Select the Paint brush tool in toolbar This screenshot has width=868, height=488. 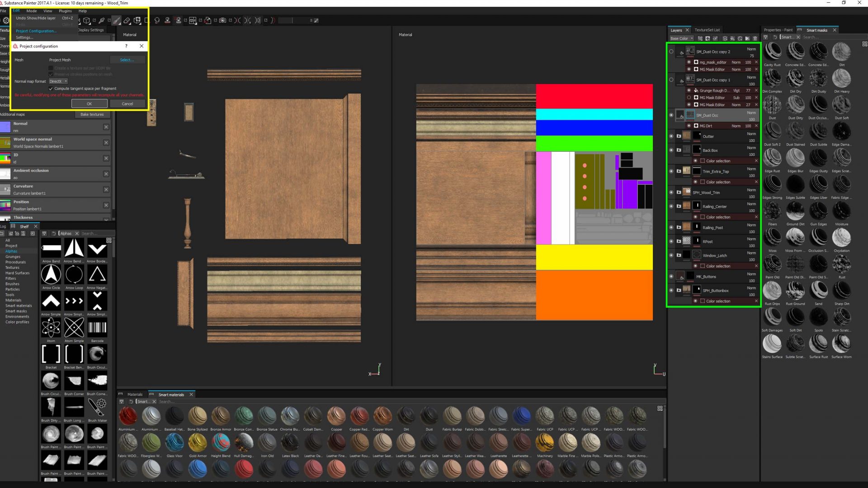(117, 20)
